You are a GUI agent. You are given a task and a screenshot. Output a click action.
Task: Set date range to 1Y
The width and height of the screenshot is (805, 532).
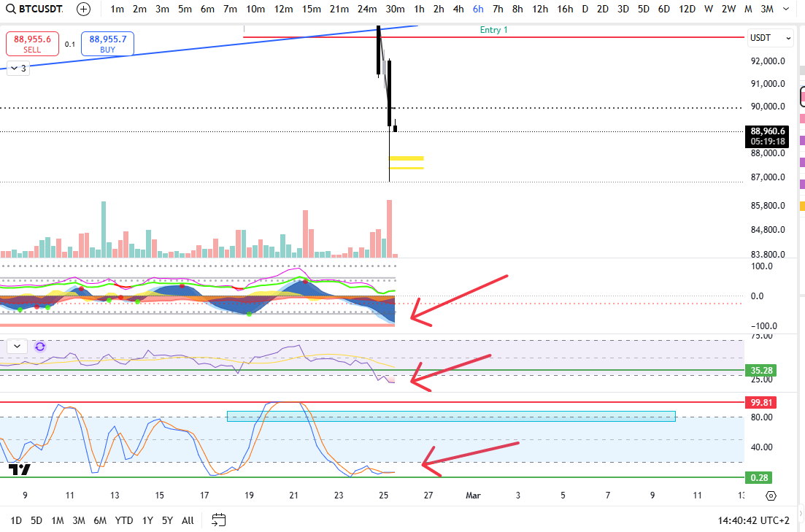coord(147,520)
